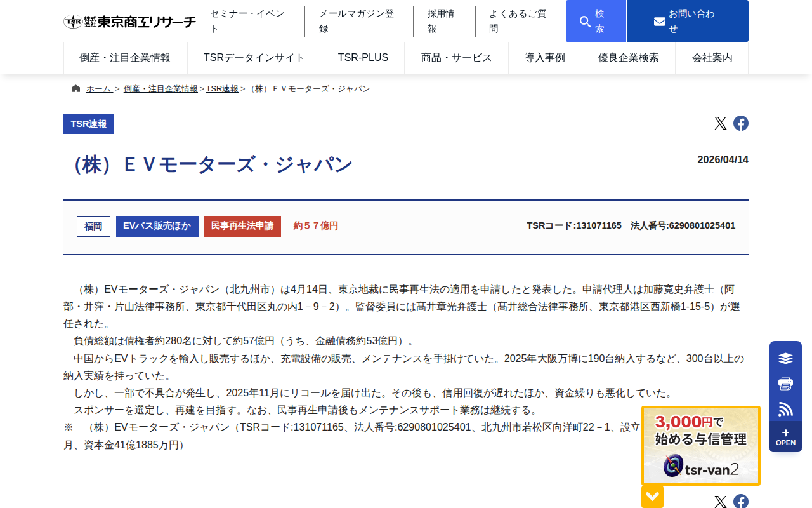Screen dimensions: 812x508
Task: Click the 民事再生法申請 status tag
Action: click(x=242, y=226)
